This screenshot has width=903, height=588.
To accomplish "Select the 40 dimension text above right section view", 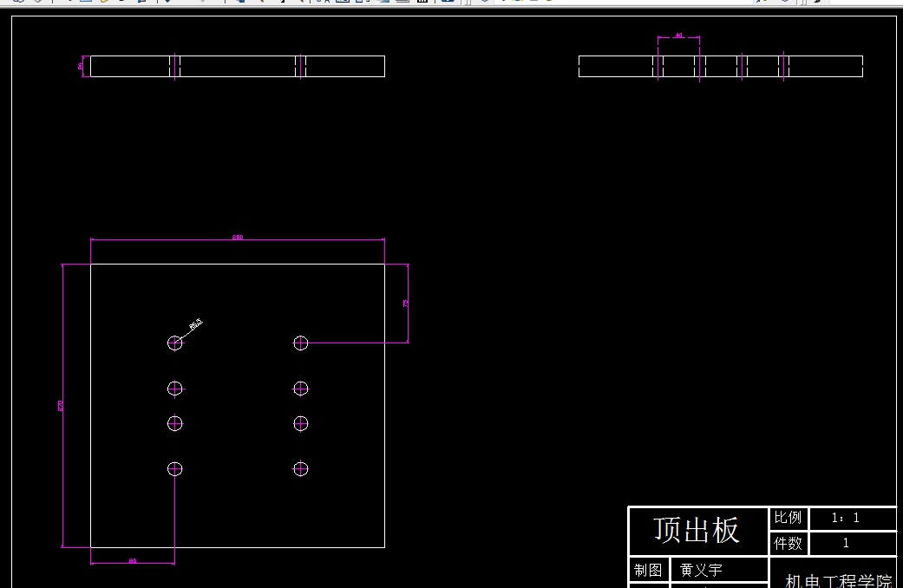I will (678, 36).
